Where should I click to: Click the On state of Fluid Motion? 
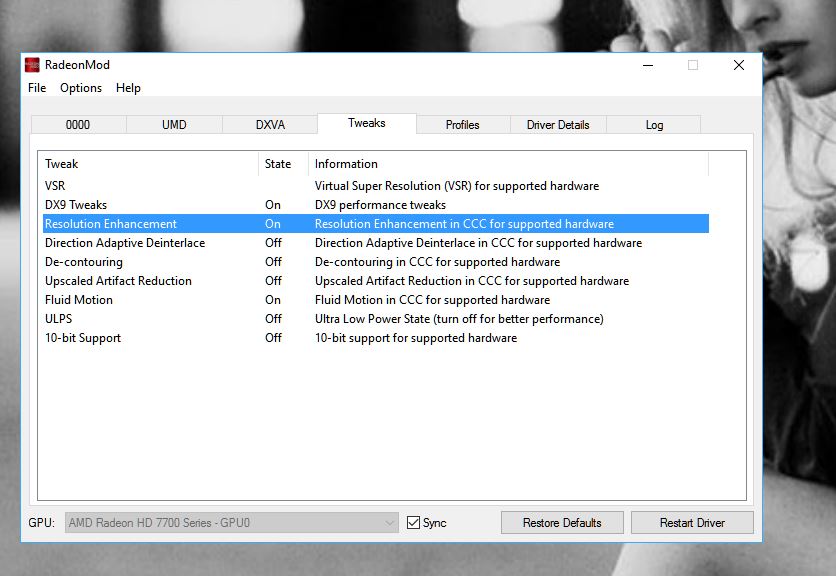coord(273,300)
